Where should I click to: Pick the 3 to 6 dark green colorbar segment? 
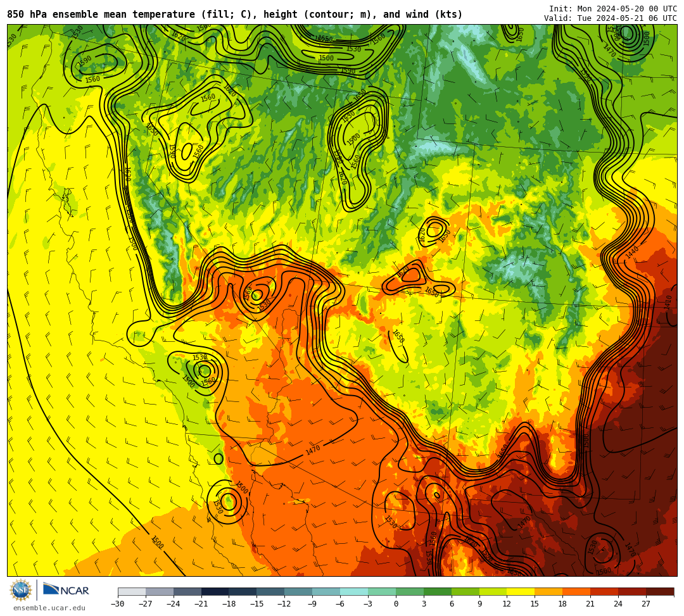pos(438,591)
